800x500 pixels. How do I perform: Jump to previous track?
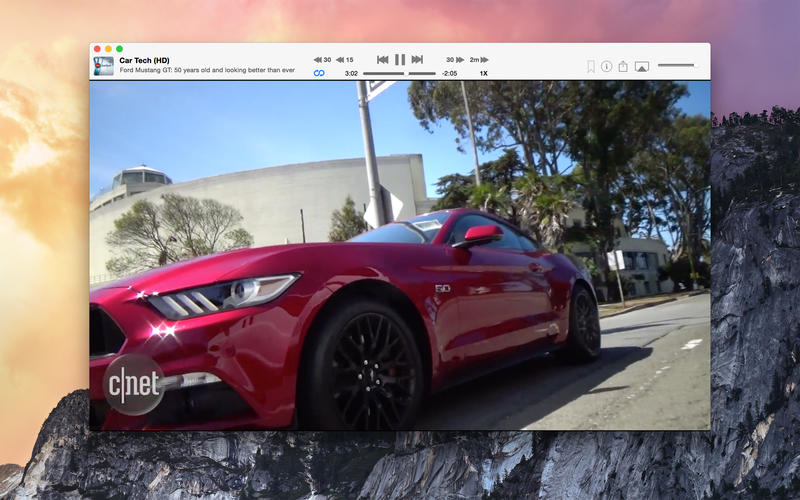(382, 60)
